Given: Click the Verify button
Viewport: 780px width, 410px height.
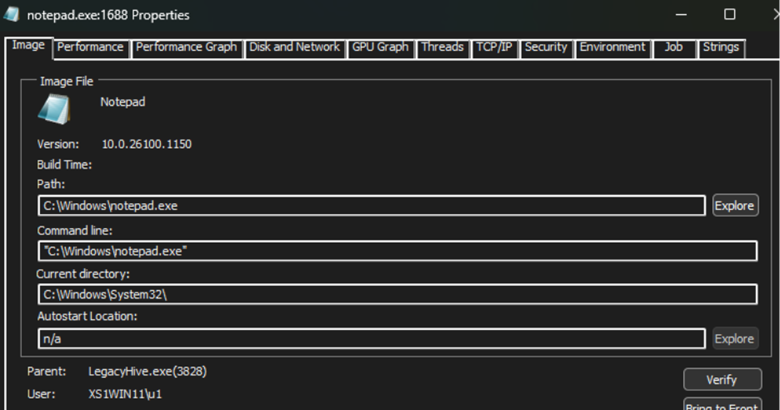Looking at the screenshot, I should pyautogui.click(x=722, y=380).
